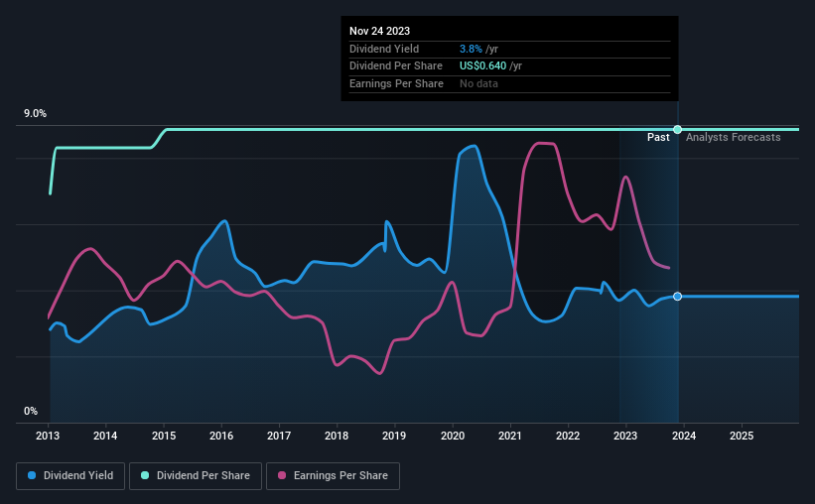Click the pink Earnings Per Share legend dot
The width and height of the screenshot is (815, 504).
point(282,475)
